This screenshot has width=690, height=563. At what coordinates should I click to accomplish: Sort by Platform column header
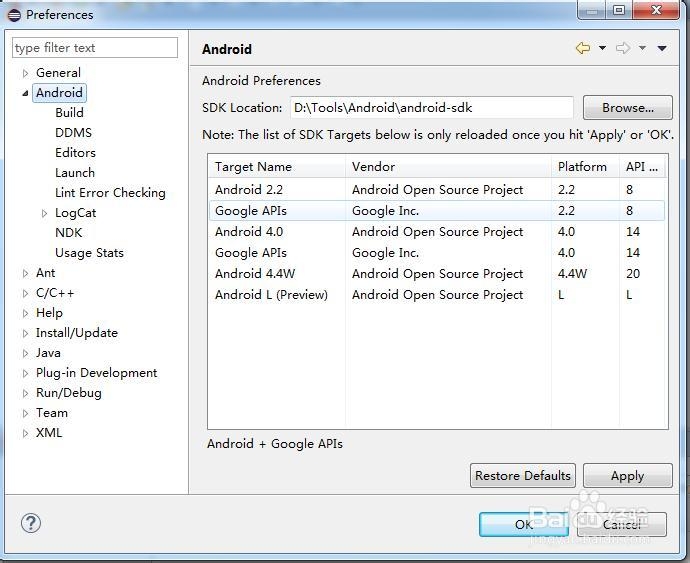(585, 167)
